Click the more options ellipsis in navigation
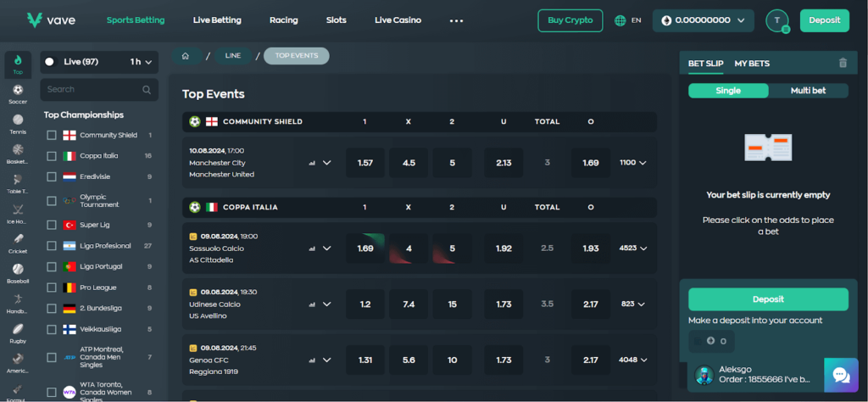868x402 pixels. click(x=456, y=20)
